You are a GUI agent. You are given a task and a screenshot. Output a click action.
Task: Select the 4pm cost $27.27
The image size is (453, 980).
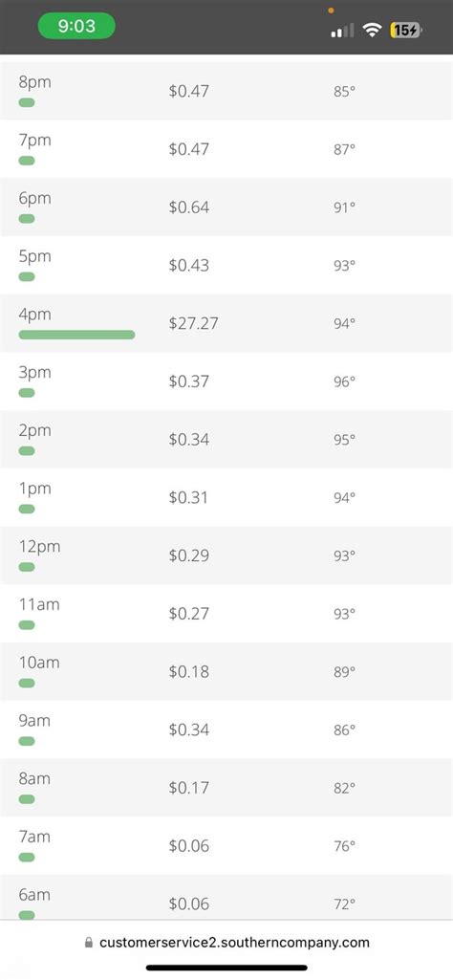194,323
